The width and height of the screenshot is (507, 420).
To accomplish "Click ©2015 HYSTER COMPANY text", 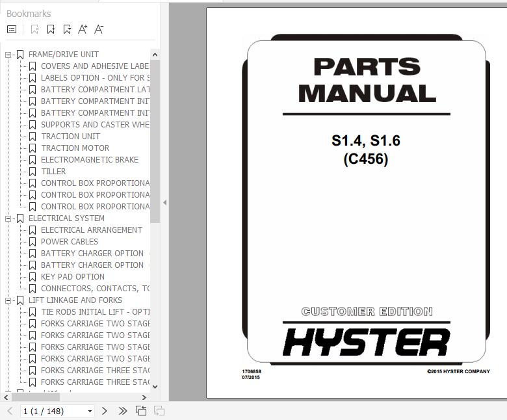I will tap(458, 371).
